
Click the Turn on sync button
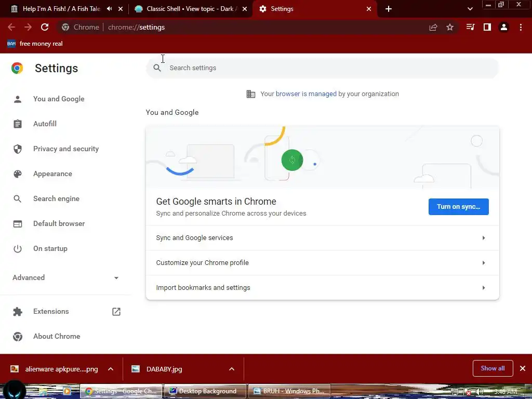(458, 207)
